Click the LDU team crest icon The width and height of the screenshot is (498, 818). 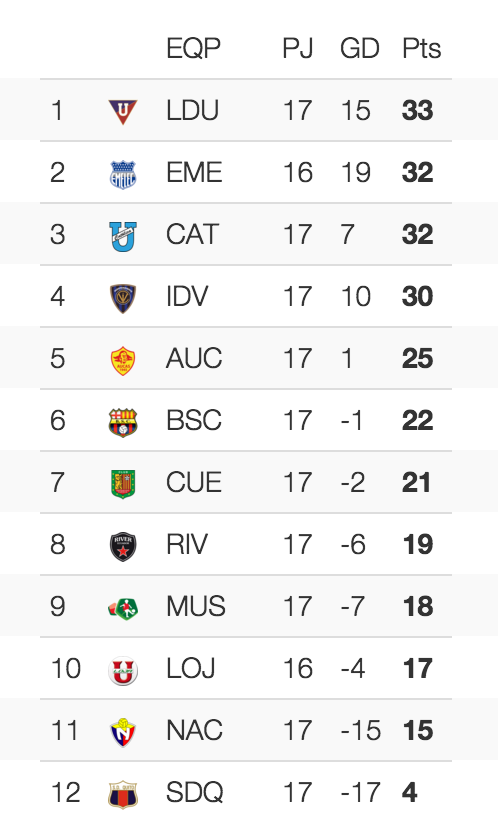123,112
